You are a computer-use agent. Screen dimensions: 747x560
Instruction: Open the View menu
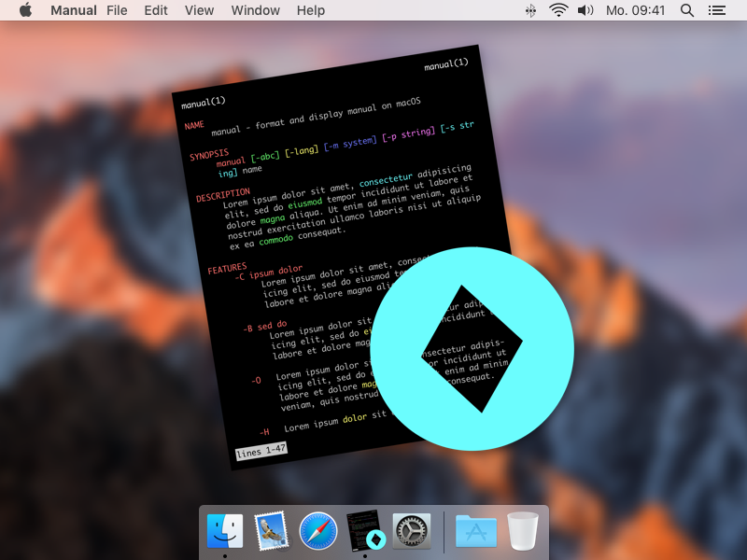point(199,10)
